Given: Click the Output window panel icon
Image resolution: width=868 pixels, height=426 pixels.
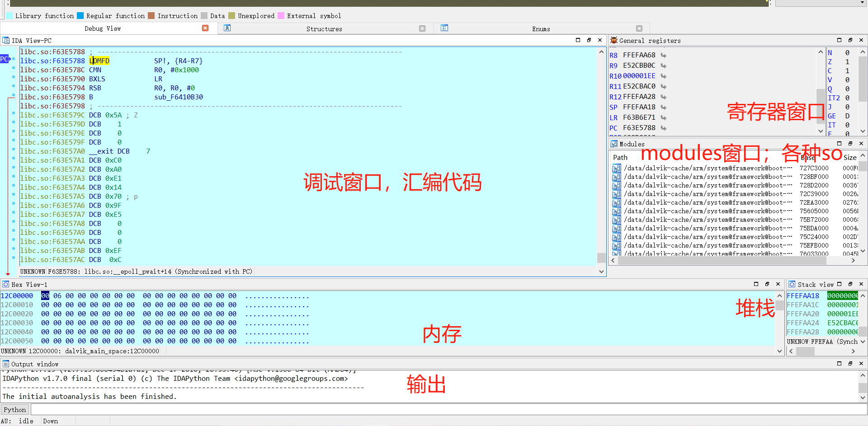Looking at the screenshot, I should [x=5, y=364].
